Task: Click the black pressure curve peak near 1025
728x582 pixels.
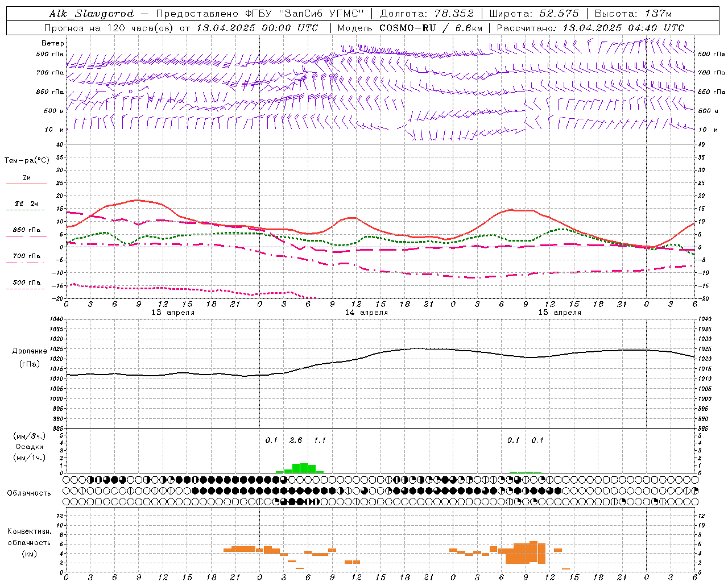Action: click(x=416, y=348)
